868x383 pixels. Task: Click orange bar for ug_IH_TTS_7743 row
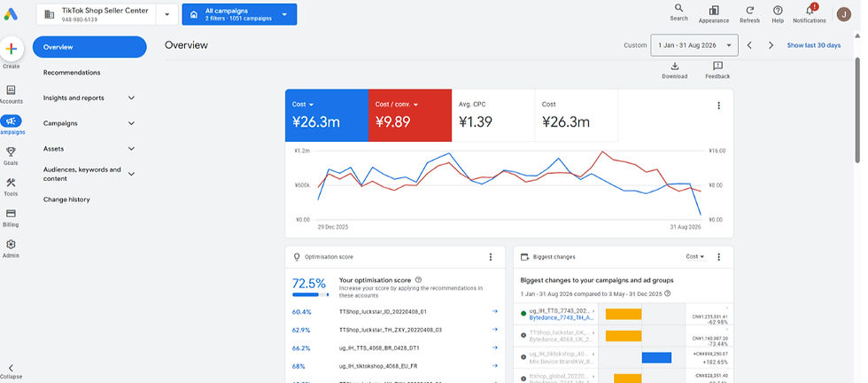[624, 314]
